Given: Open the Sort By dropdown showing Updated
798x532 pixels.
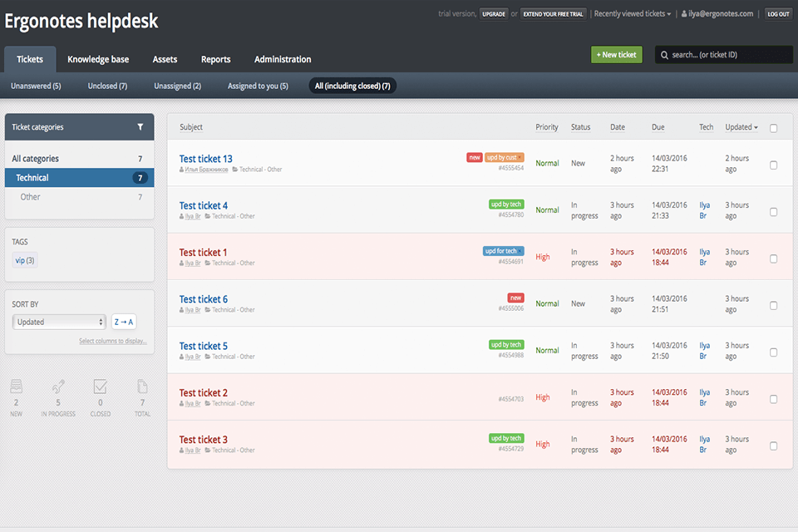Looking at the screenshot, I should point(58,321).
